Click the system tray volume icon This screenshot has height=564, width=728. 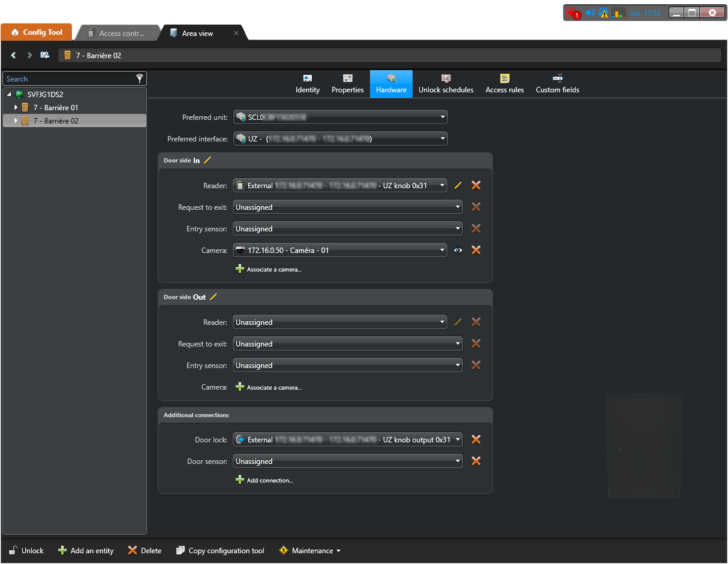[590, 13]
